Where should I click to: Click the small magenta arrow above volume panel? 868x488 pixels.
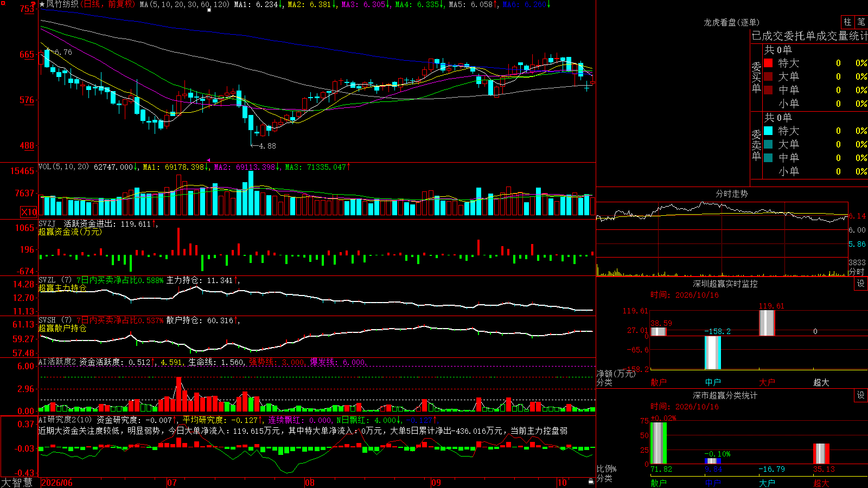[x=208, y=160]
